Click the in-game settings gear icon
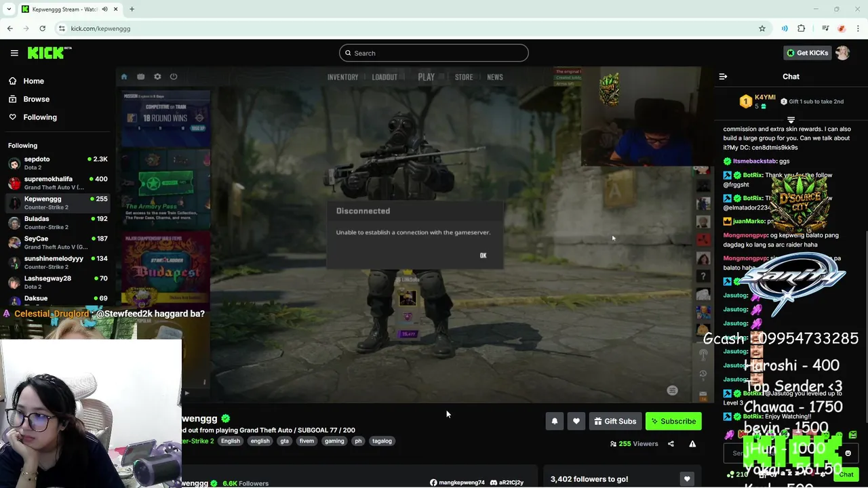The image size is (868, 488). [157, 77]
